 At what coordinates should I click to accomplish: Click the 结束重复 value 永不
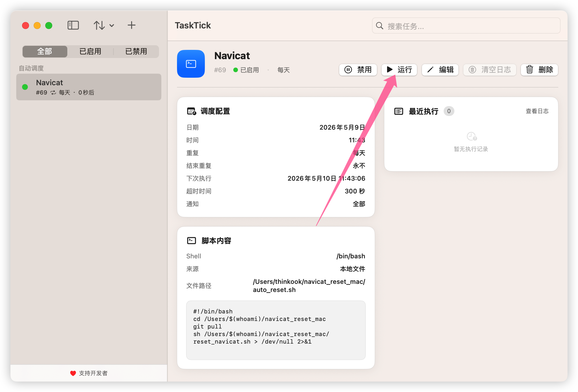click(x=359, y=166)
